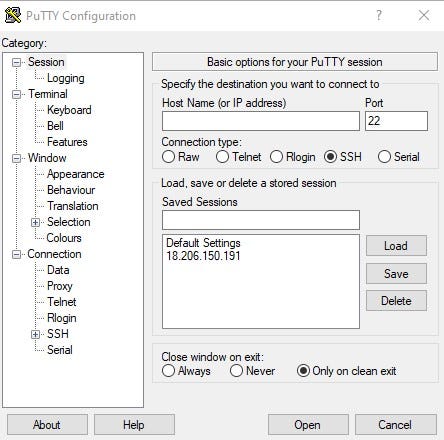This screenshot has height=440, width=444.
Task: Open the Telnet category in the tree
Action: click(62, 302)
